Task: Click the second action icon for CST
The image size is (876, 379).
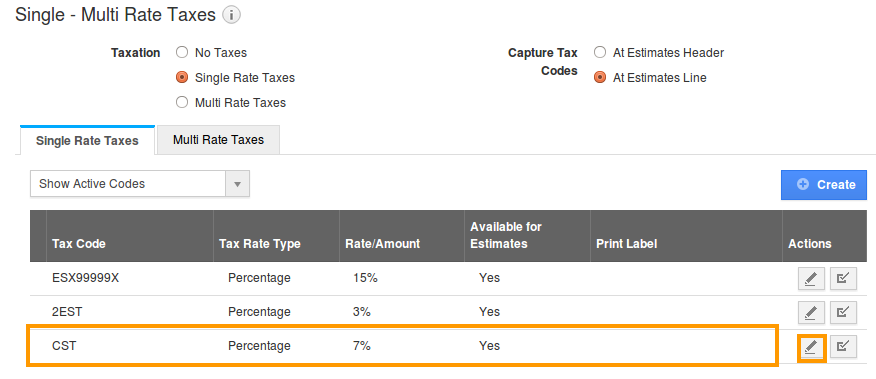Action: point(843,347)
